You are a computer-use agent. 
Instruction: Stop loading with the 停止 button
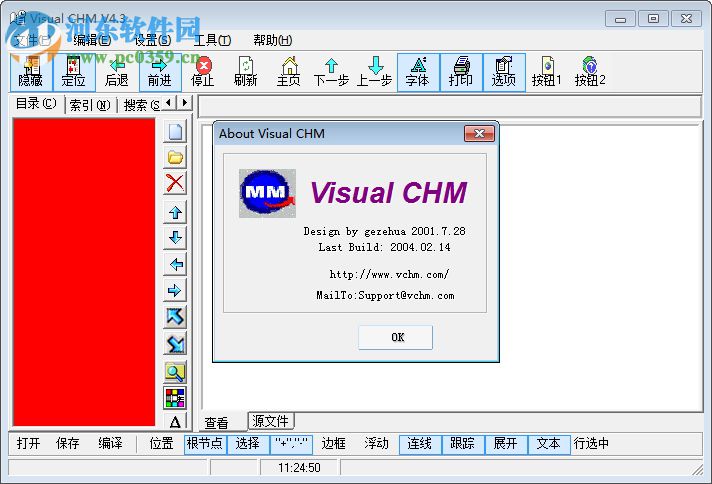pyautogui.click(x=203, y=73)
